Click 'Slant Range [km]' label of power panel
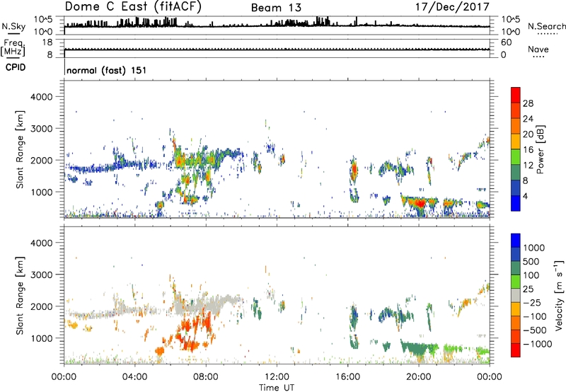The height and width of the screenshot is (392, 566). pos(20,149)
